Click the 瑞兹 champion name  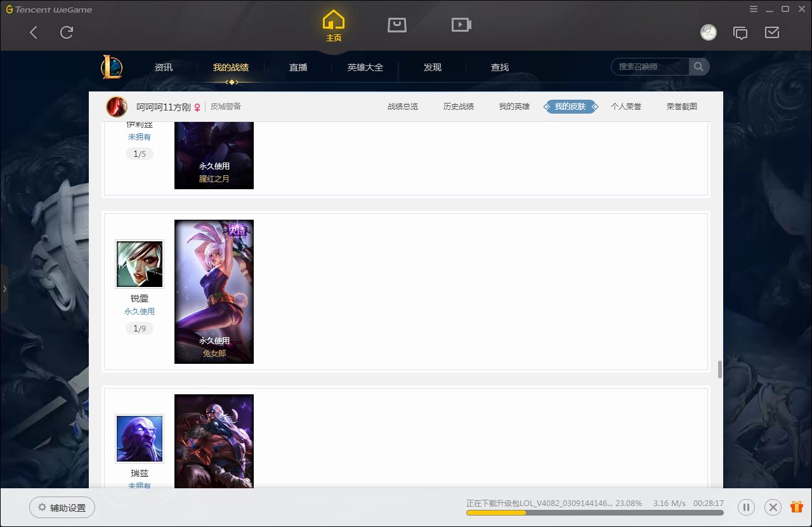140,473
